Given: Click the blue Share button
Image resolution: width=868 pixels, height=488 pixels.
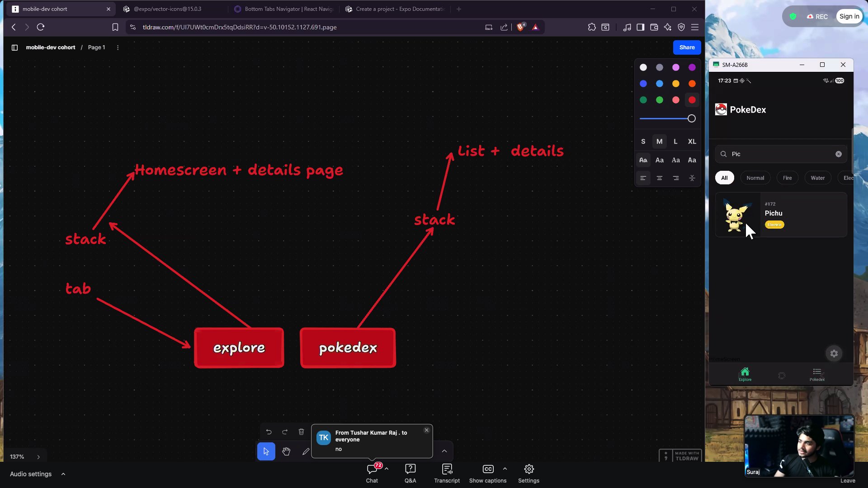Looking at the screenshot, I should [687, 47].
